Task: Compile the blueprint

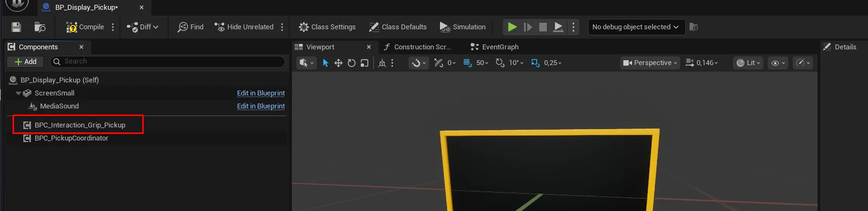Action: [85, 27]
